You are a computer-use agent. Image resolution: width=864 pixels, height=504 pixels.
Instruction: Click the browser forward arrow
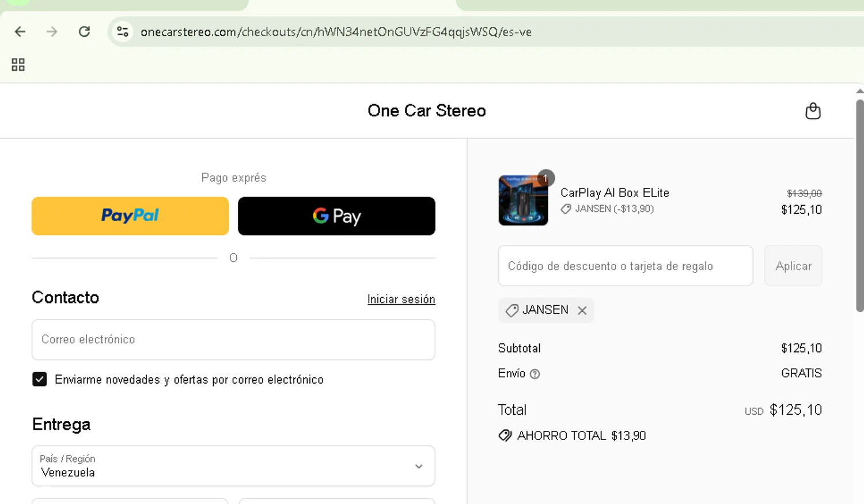click(x=52, y=32)
